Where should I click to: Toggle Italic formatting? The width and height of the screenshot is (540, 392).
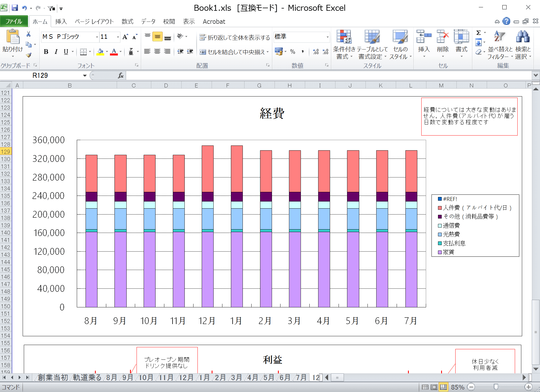56,52
